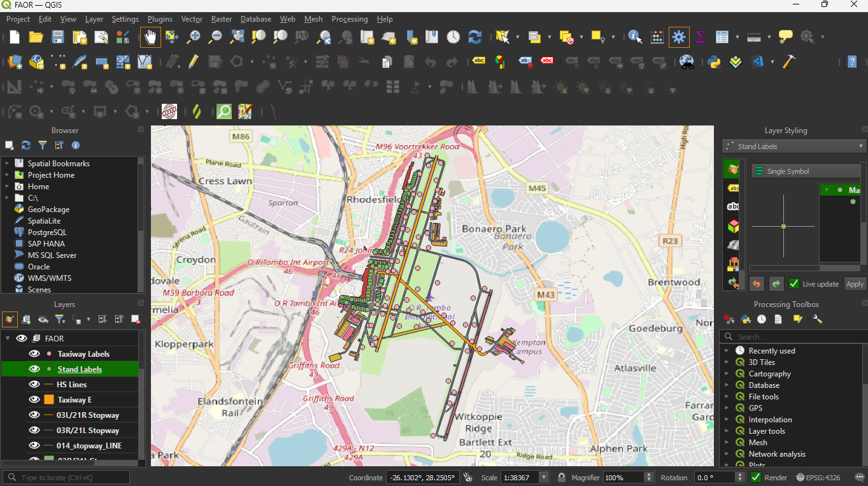Click the Refresh map icon
868x486 pixels.
[x=474, y=37]
